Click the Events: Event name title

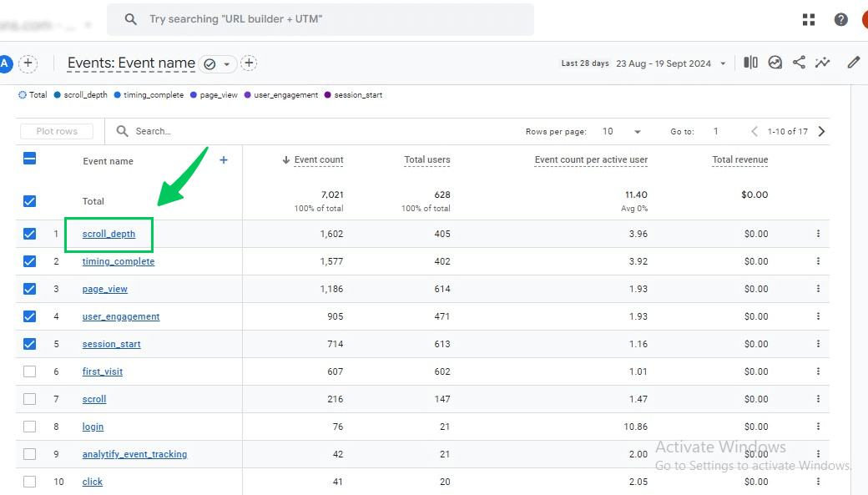point(131,63)
